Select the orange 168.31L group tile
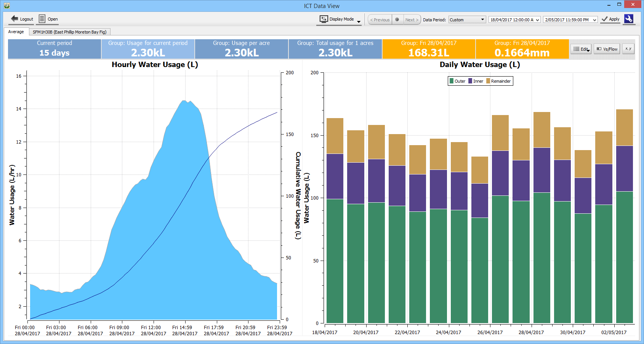The height and width of the screenshot is (344, 644). coord(429,49)
